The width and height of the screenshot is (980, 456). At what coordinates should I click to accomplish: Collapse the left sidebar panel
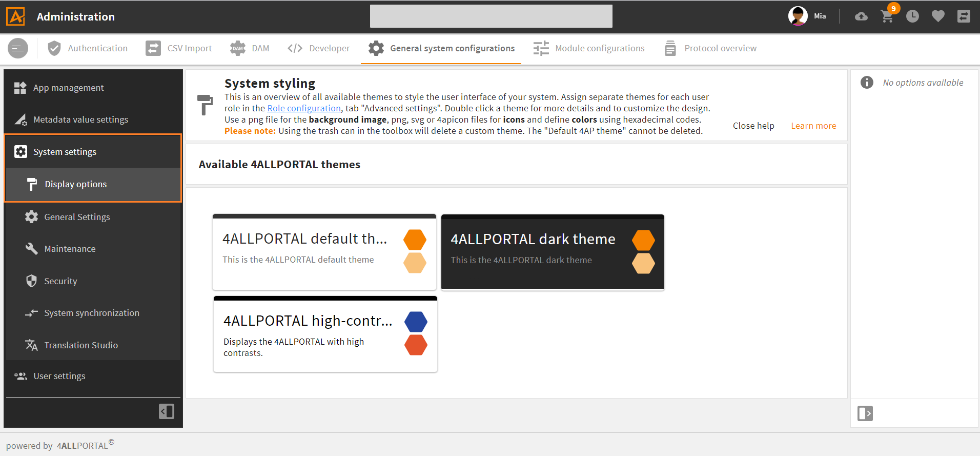(167, 411)
